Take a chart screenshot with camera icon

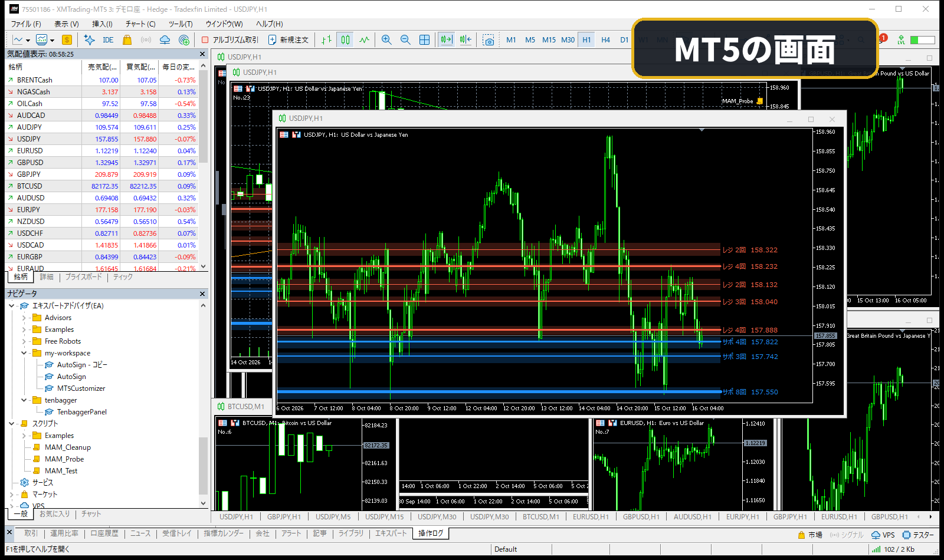tap(488, 40)
